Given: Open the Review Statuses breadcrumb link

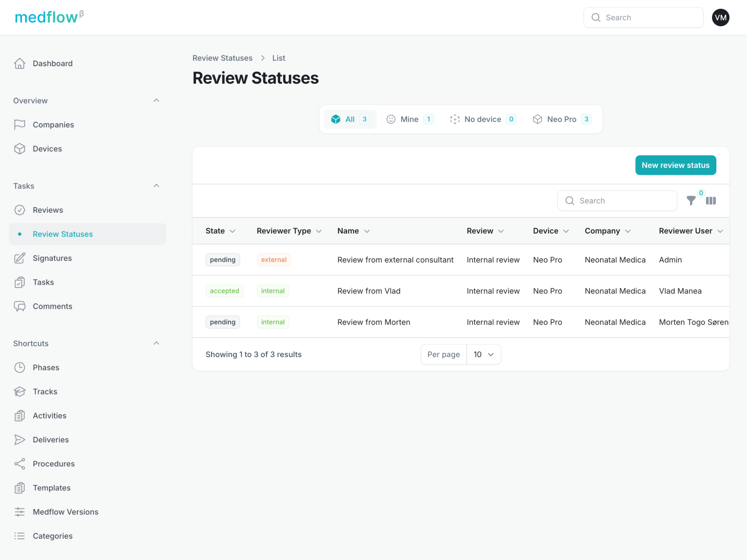Looking at the screenshot, I should 222,58.
